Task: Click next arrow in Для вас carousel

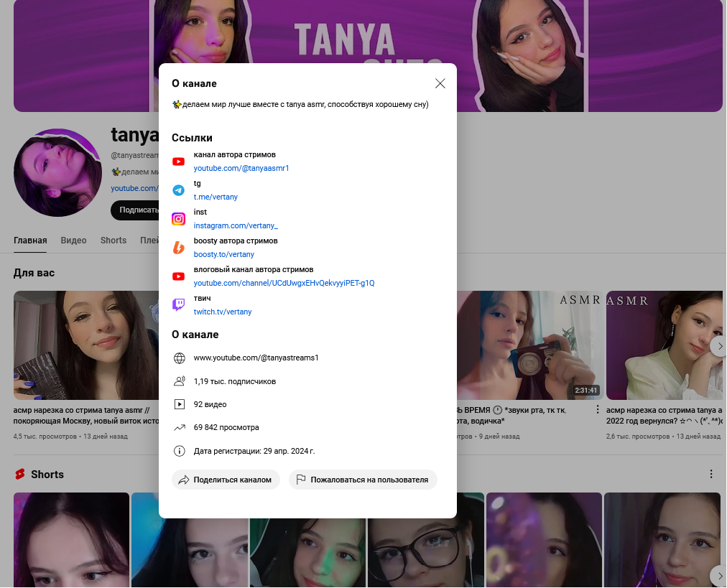Action: click(x=719, y=346)
